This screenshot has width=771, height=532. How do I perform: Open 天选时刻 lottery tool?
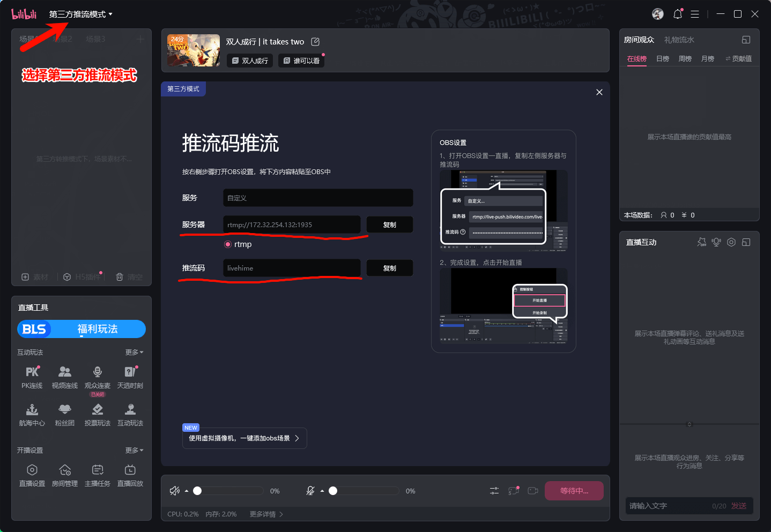coord(130,377)
